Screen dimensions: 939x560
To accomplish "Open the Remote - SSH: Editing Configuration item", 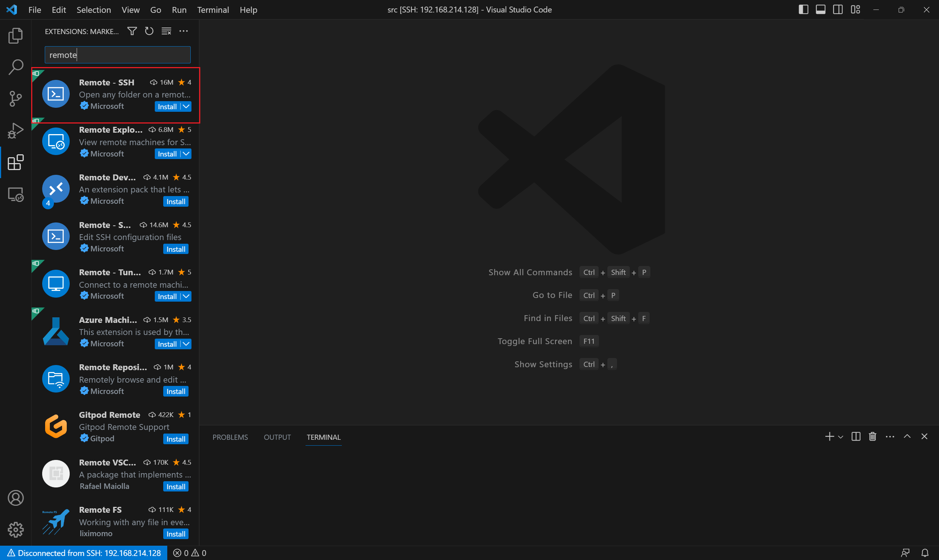I will (x=116, y=237).
